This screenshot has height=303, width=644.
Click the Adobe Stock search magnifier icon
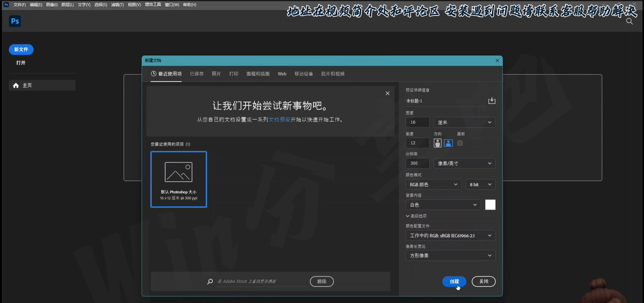[x=210, y=281]
